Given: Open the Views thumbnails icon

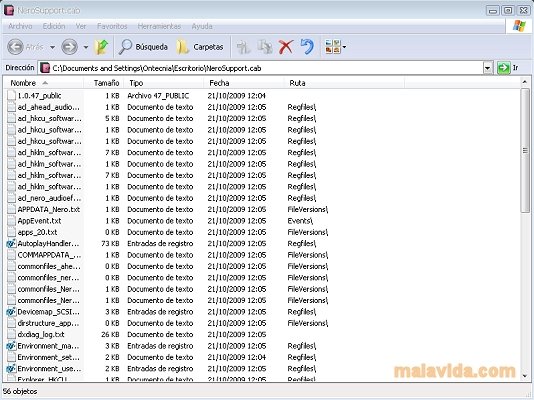Looking at the screenshot, I should pos(333,47).
